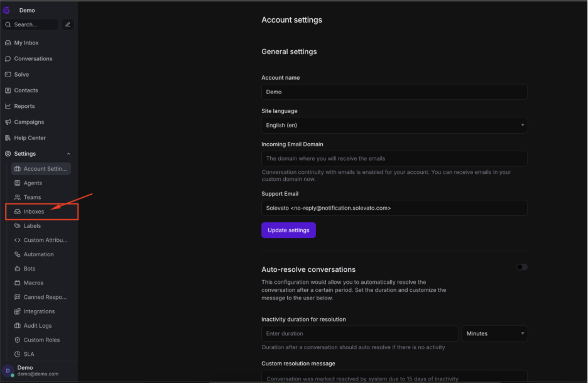Click the Integrations icon
The width and height of the screenshot is (588, 383).
pos(17,311)
